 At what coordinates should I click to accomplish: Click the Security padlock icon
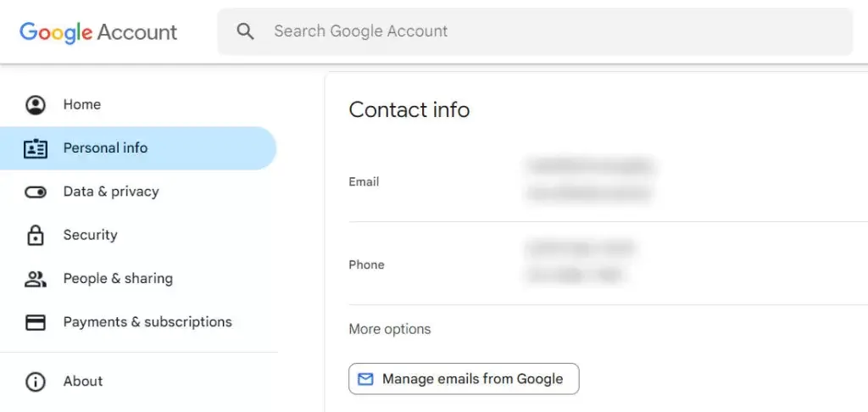(x=36, y=235)
